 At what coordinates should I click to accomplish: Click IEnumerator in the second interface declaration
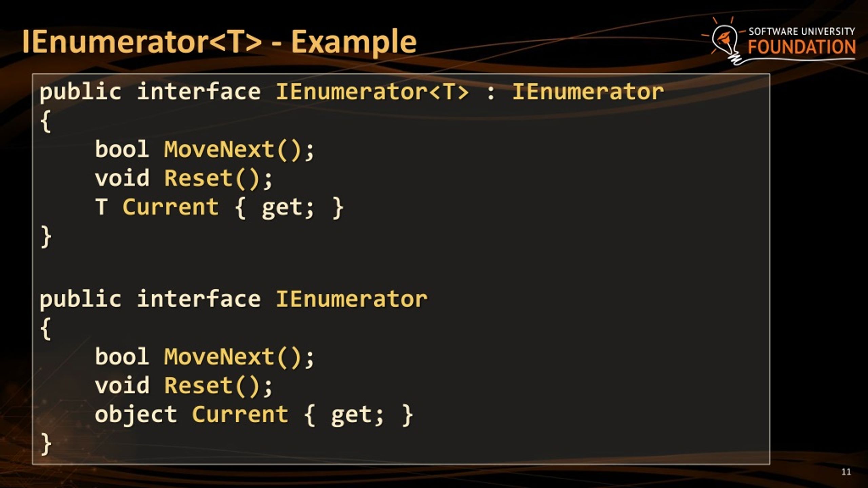coord(352,299)
